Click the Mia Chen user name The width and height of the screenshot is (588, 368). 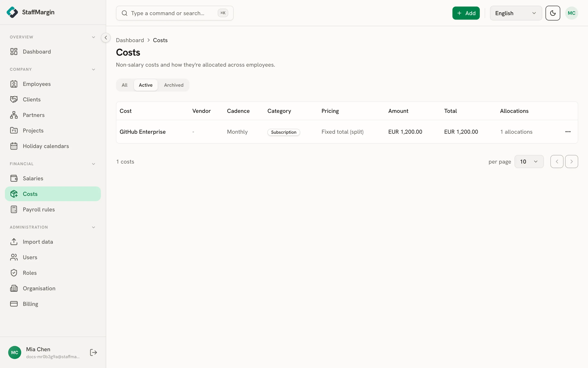38,349
